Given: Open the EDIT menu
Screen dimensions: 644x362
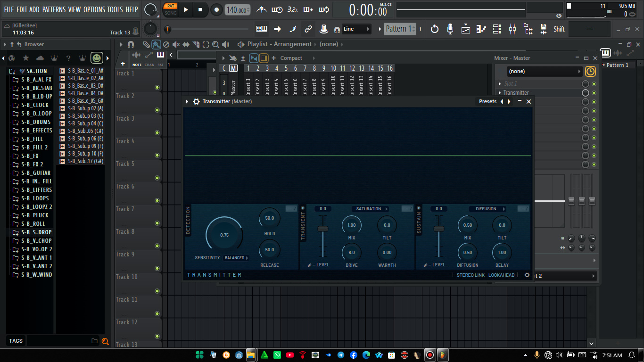Looking at the screenshot, I should point(22,9).
